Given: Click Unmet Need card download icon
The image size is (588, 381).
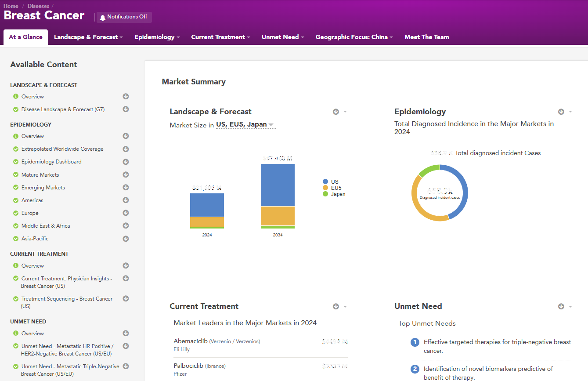Looking at the screenshot, I should tap(561, 306).
